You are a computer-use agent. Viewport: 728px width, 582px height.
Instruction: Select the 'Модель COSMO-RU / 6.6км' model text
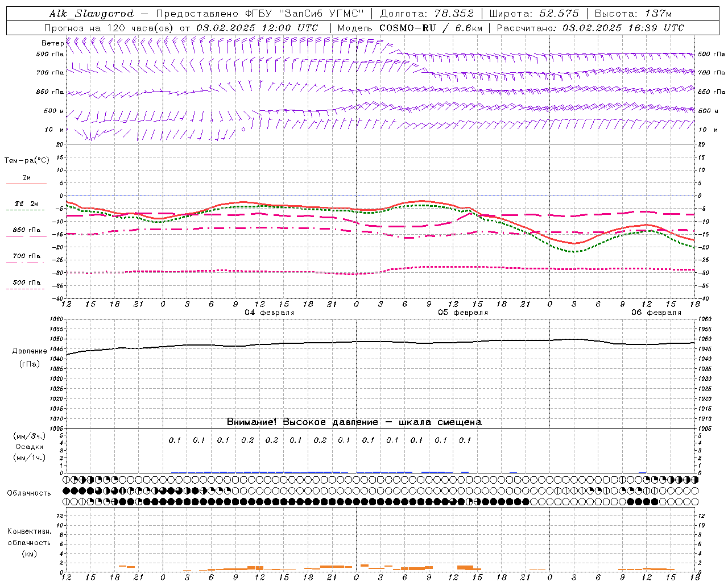(409, 28)
